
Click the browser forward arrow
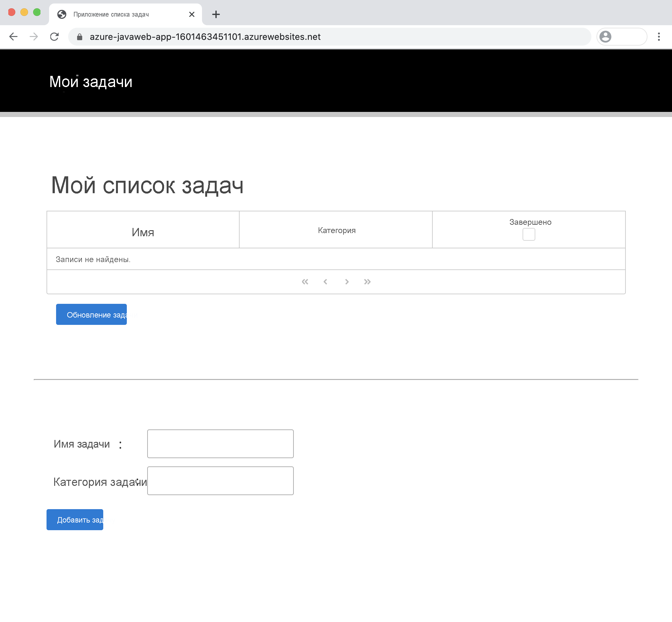click(x=34, y=36)
